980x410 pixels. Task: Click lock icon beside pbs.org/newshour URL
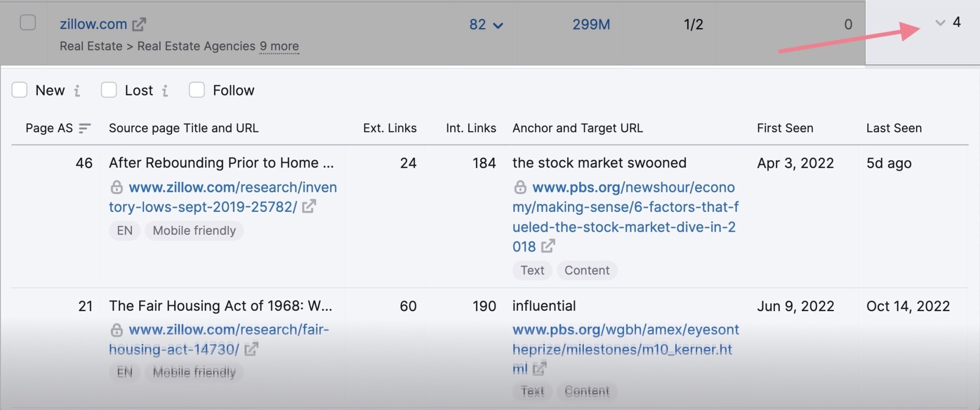pyautogui.click(x=520, y=187)
